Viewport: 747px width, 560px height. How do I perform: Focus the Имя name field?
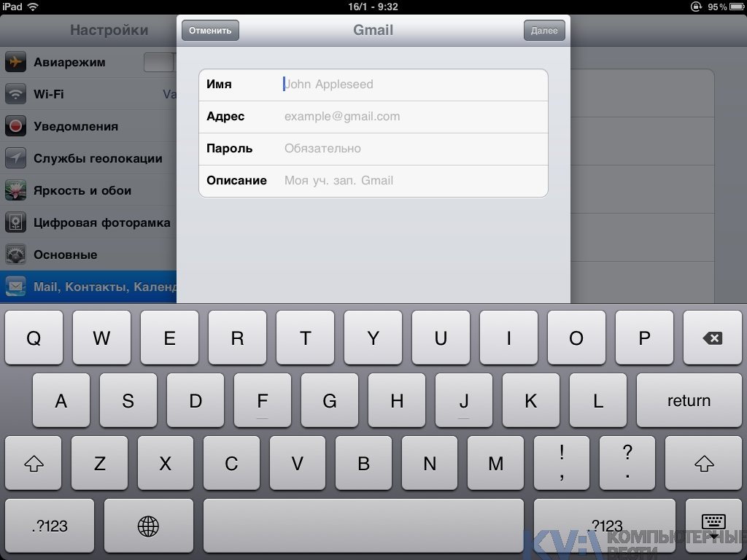tap(373, 85)
